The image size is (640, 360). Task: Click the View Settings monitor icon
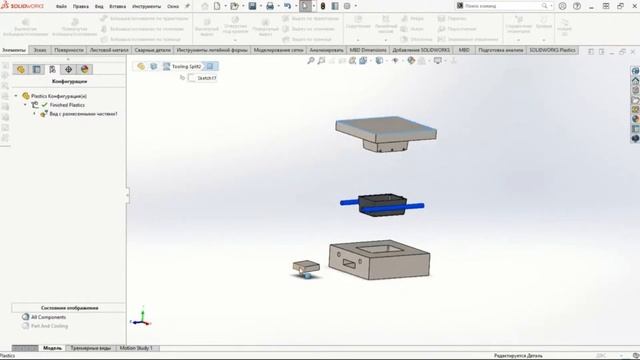point(438,61)
